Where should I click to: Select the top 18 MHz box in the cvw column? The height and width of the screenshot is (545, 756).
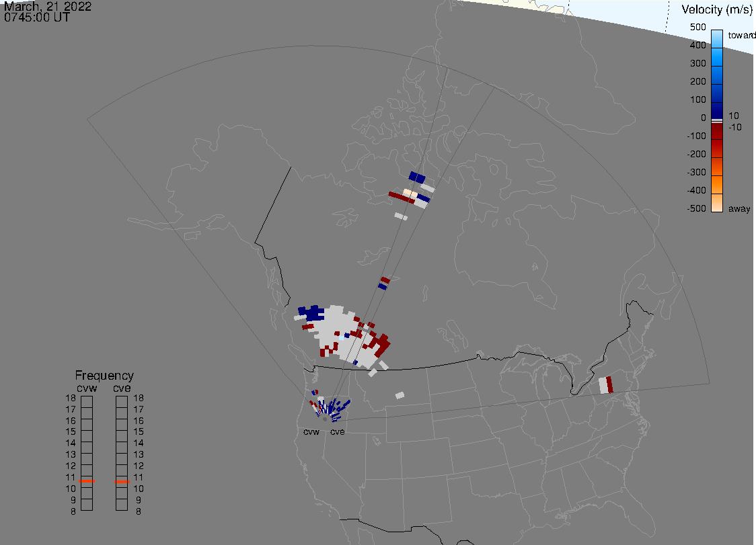click(x=86, y=401)
